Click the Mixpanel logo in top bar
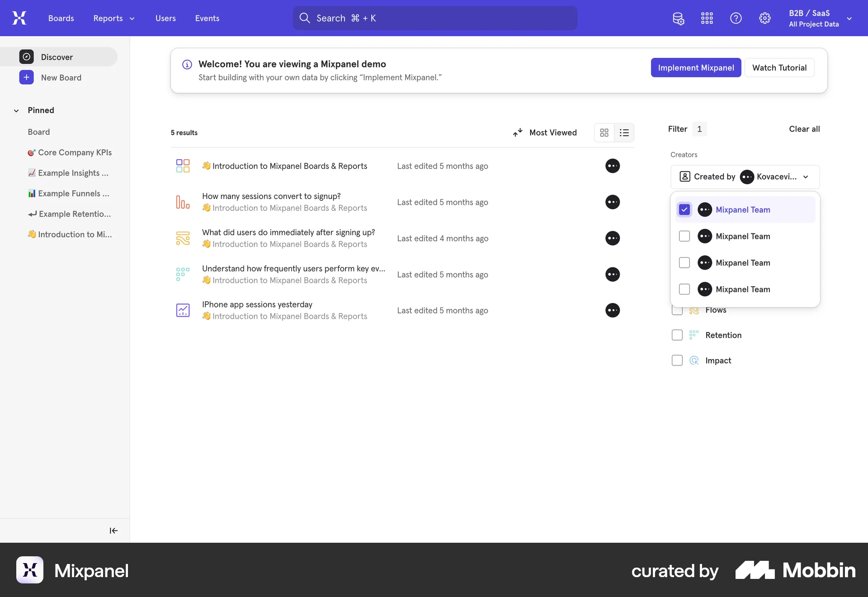 click(19, 18)
